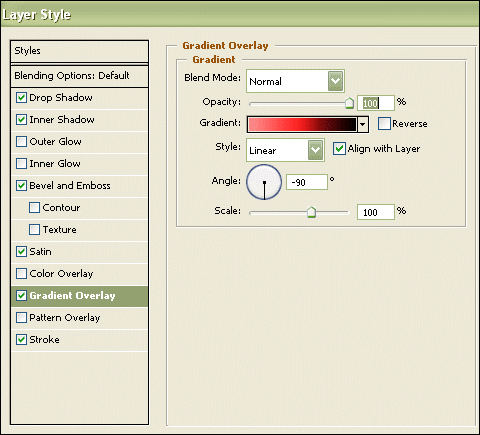Click the Scale slider handle
Screen dimensions: 480x435
[311, 212]
